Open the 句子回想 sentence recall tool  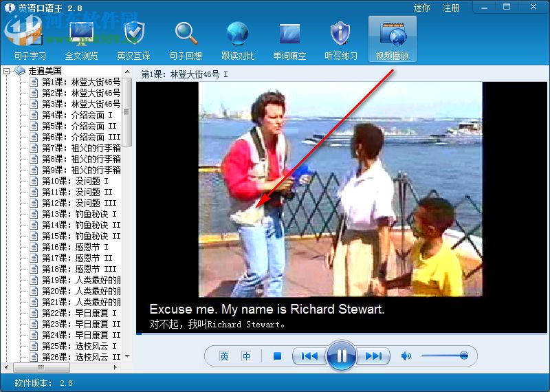click(186, 41)
